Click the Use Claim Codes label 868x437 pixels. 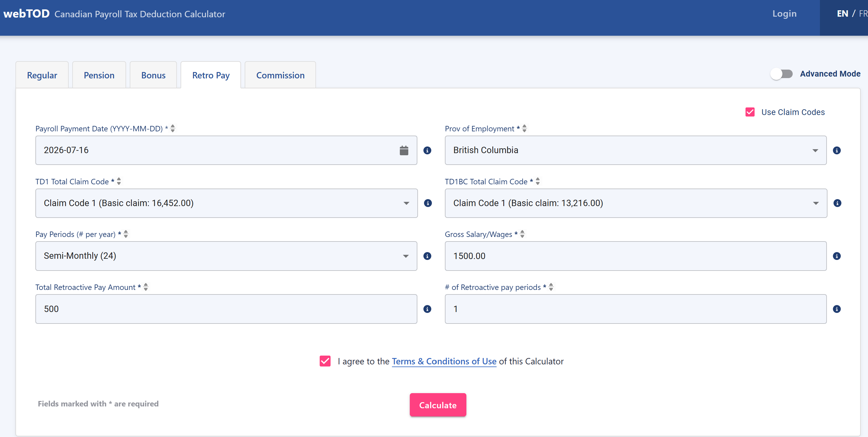tap(793, 112)
